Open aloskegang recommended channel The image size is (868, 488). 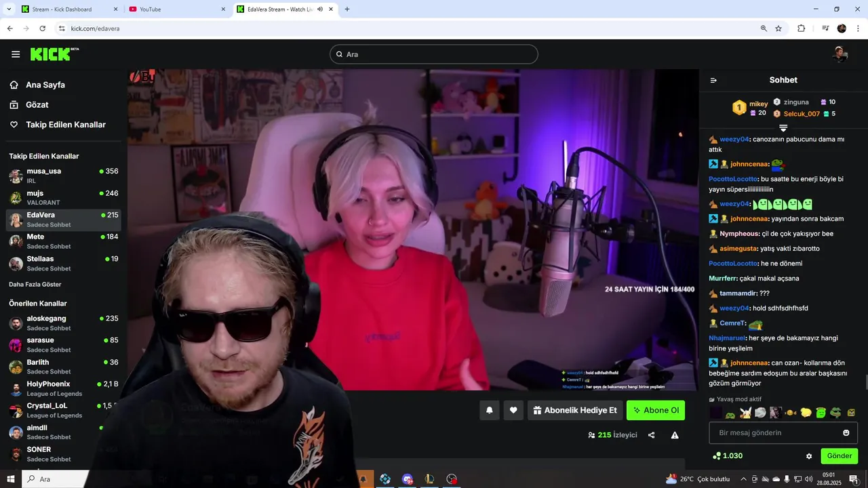coord(64,323)
